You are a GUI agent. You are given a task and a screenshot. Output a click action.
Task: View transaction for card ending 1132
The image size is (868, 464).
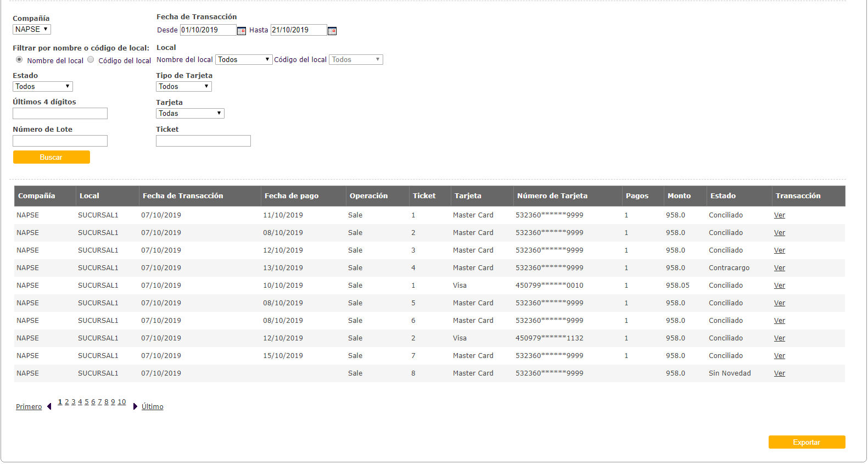click(x=780, y=338)
